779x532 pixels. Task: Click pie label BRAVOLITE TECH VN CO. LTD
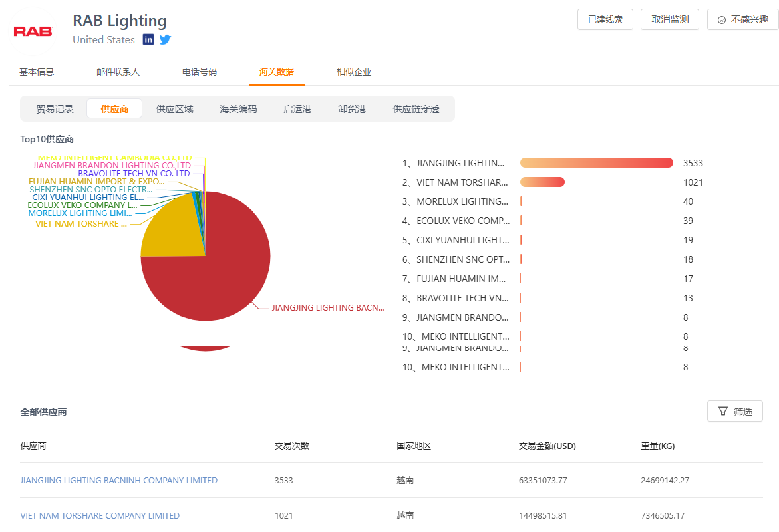click(x=134, y=174)
